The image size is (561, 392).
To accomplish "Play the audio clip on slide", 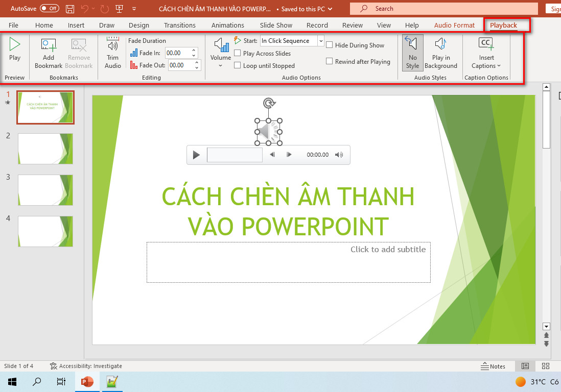I will coord(196,155).
